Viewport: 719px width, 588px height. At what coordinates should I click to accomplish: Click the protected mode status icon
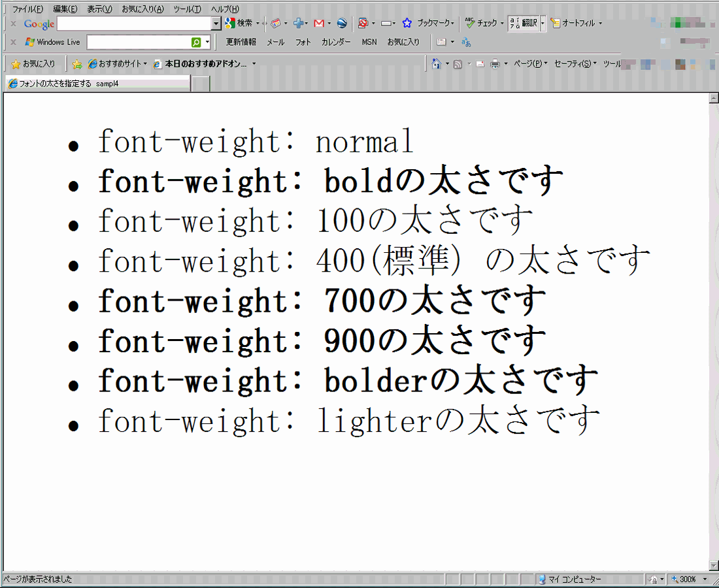(x=654, y=580)
